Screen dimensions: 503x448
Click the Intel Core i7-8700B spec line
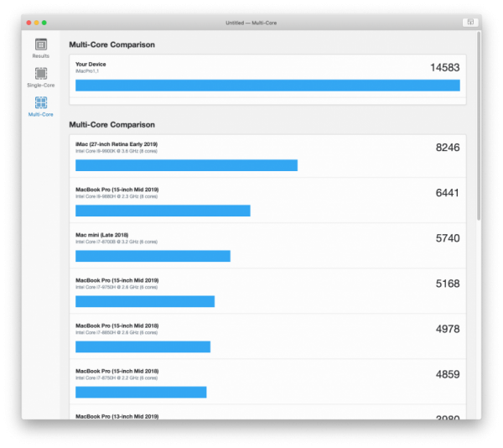pos(117,242)
